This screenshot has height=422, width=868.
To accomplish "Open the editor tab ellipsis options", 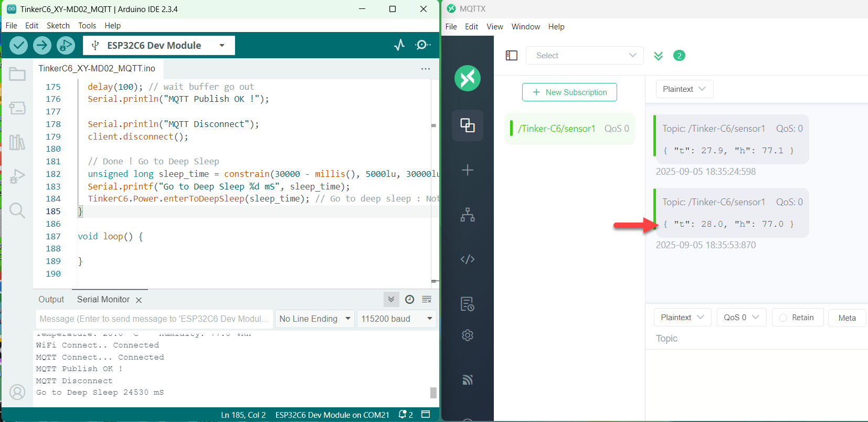I will pos(426,69).
